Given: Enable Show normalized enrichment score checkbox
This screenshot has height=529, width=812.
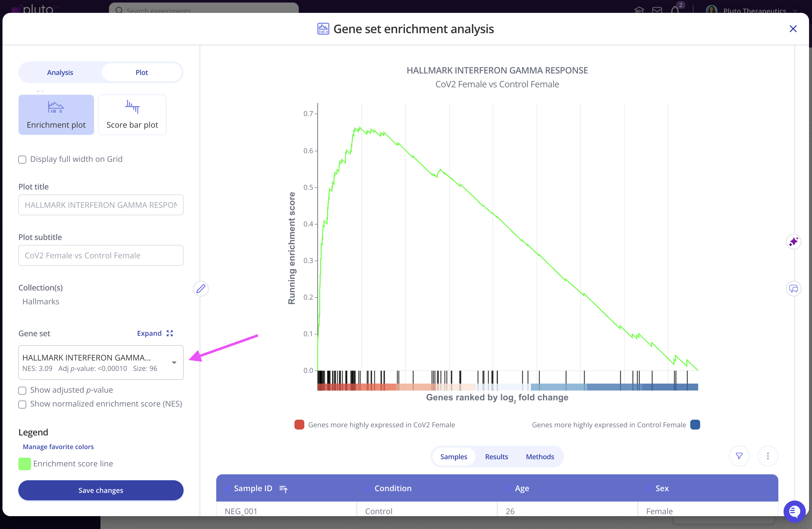Looking at the screenshot, I should (22, 405).
